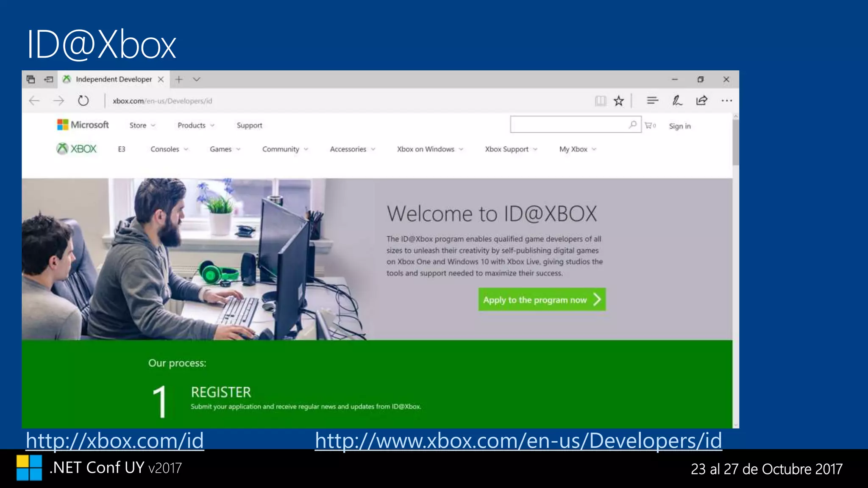Close the Edge browser window
This screenshot has width=868, height=488.
[x=726, y=79]
